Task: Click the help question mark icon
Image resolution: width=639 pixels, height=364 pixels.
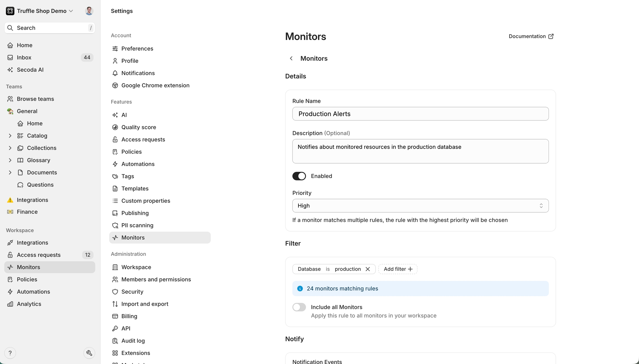Action: click(10, 353)
